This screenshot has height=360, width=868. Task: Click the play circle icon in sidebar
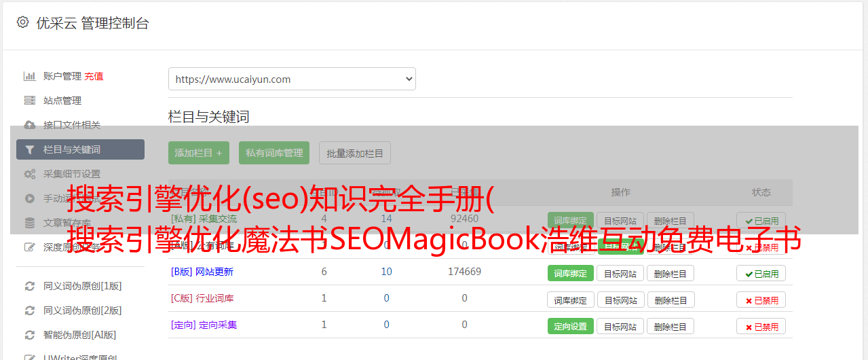coord(30,198)
